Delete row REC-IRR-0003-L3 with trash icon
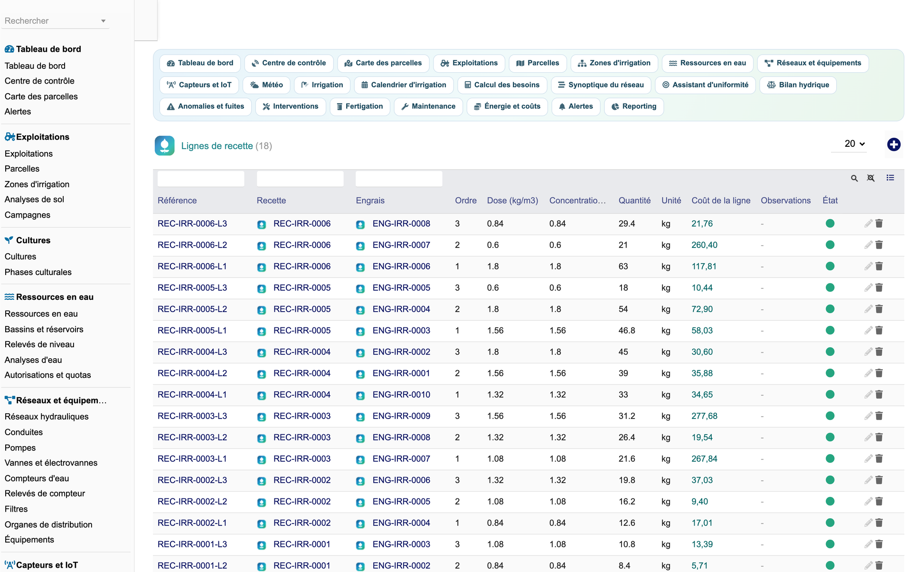This screenshot has height=572, width=924. pyautogui.click(x=879, y=416)
